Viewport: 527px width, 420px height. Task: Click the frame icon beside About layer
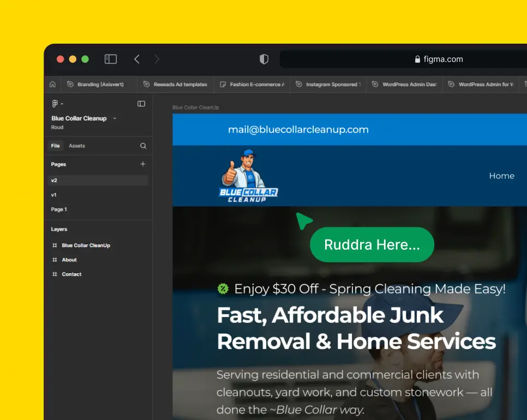pos(55,260)
